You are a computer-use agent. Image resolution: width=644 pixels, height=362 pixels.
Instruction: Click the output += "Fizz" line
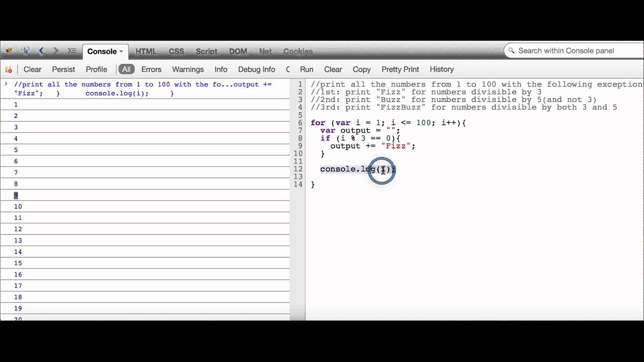tap(373, 146)
